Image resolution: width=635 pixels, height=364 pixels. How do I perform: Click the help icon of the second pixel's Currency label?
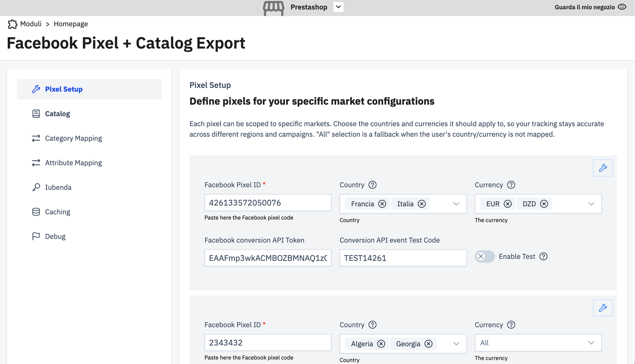point(511,325)
